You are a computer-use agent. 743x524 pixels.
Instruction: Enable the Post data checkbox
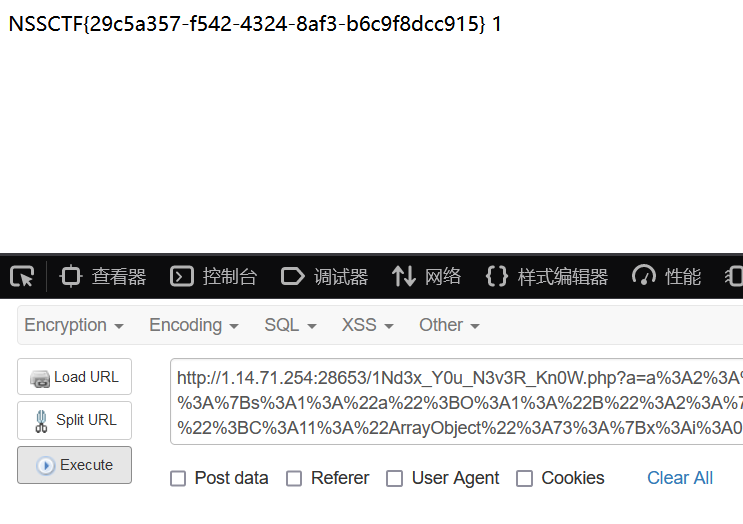[178, 479]
